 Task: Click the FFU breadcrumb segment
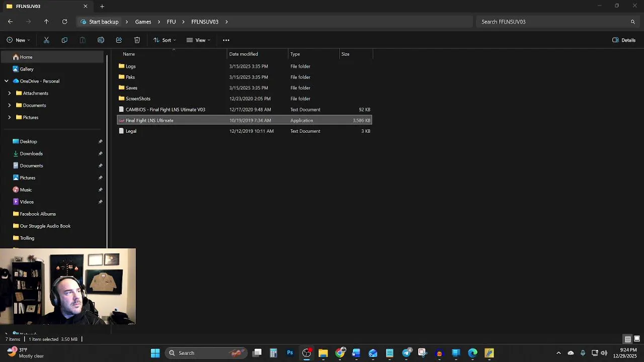click(171, 22)
